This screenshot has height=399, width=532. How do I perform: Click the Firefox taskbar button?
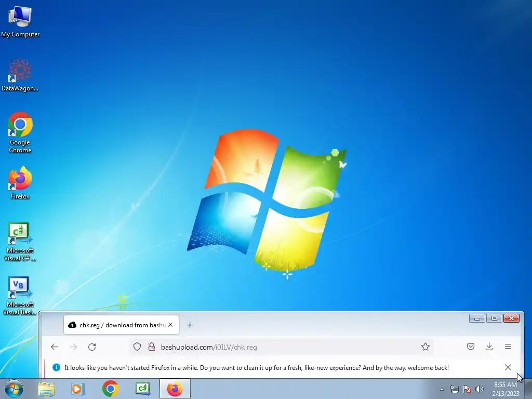point(175,389)
